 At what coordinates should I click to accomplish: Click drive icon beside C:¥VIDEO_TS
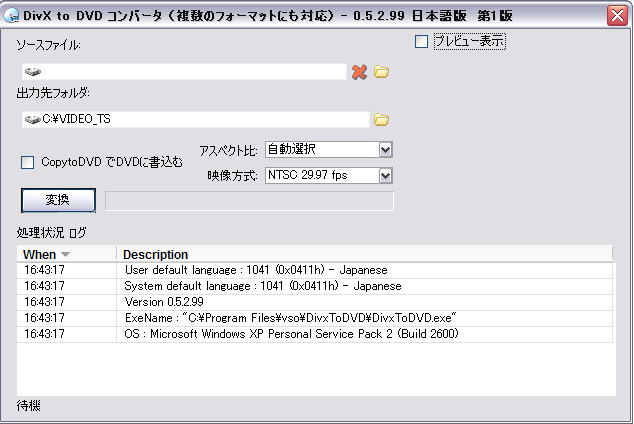point(32,119)
